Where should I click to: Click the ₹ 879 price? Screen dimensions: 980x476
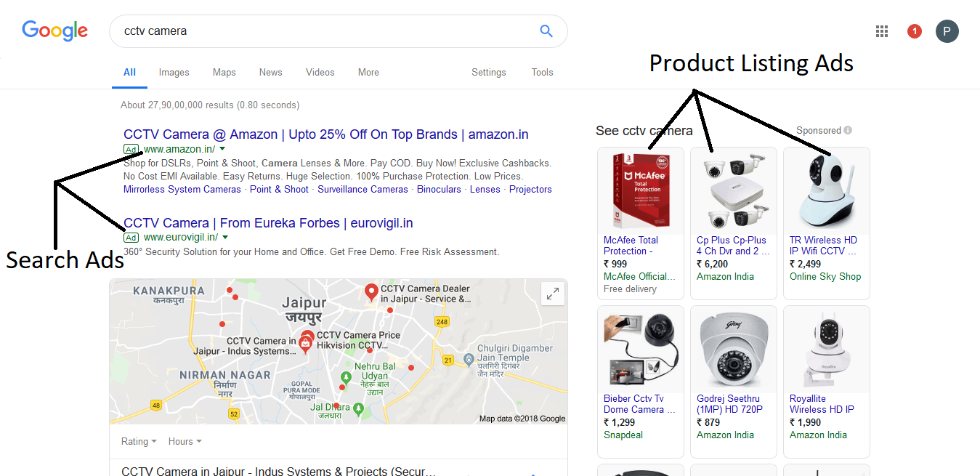pyautogui.click(x=709, y=422)
